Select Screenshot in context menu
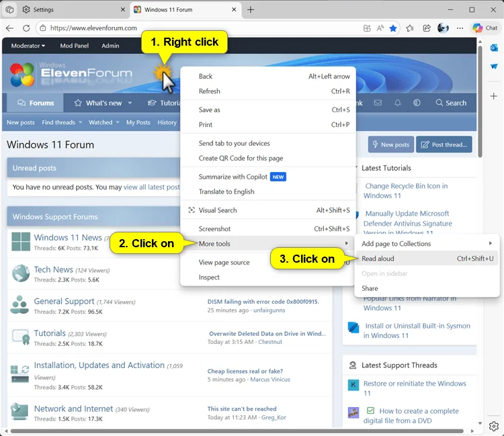Viewport: 504px width, 436px height. [268, 229]
